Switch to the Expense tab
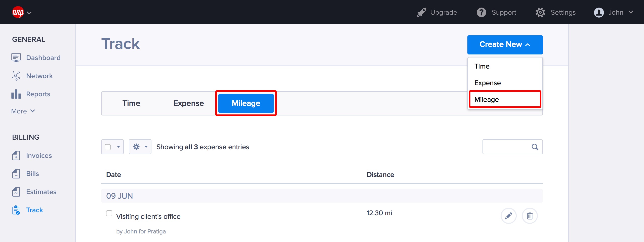 (188, 103)
